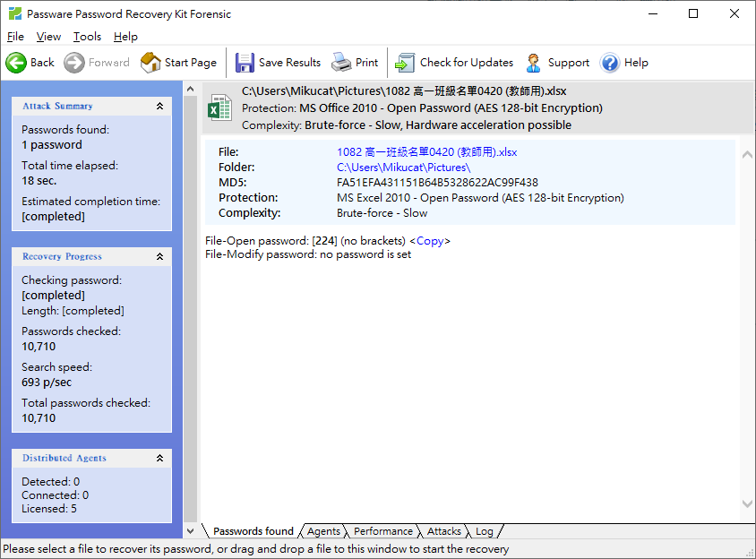Click sidebar scrollbar down arrow
The width and height of the screenshot is (756, 559).
[191, 531]
